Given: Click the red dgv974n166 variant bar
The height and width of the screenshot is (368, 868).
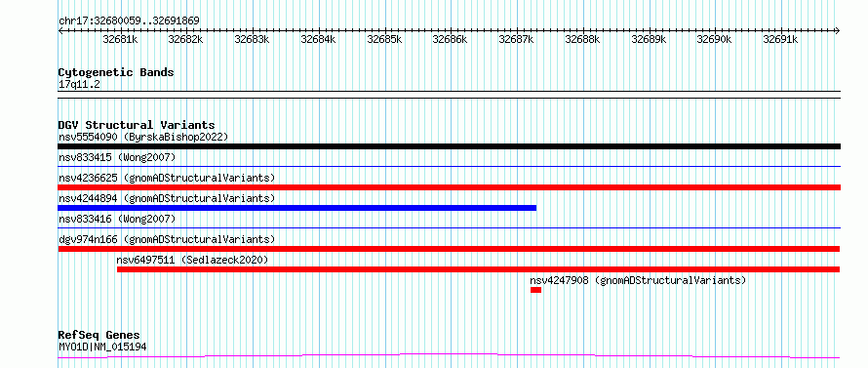Looking at the screenshot, I should point(449,249).
